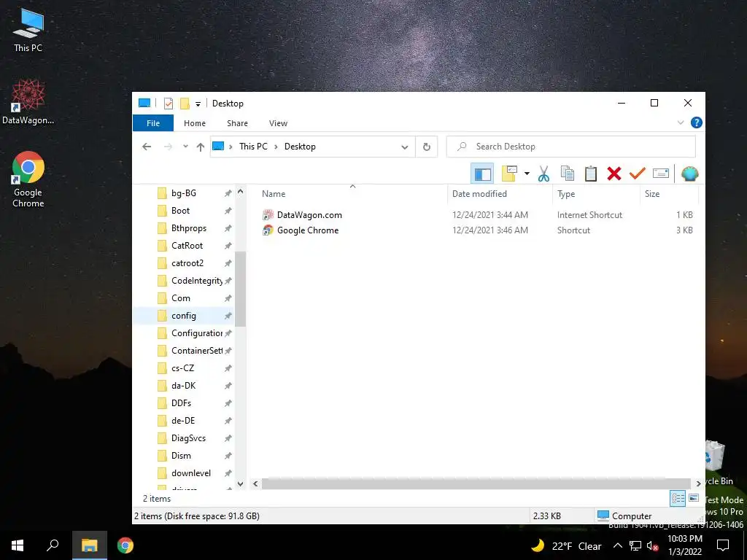Image resolution: width=747 pixels, height=560 pixels.
Task: Expand the address bar history dropdown
Action: click(x=404, y=147)
